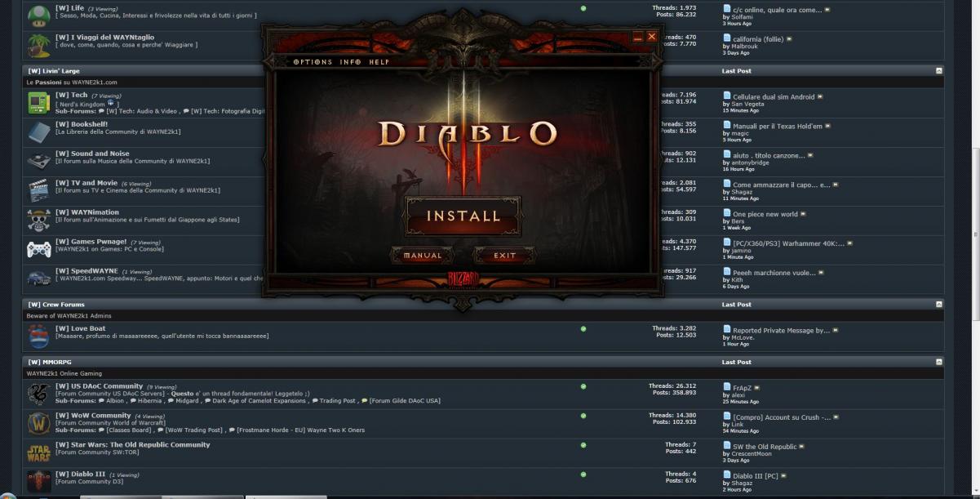Open the [Classes Board] sub-forum link

click(129, 430)
